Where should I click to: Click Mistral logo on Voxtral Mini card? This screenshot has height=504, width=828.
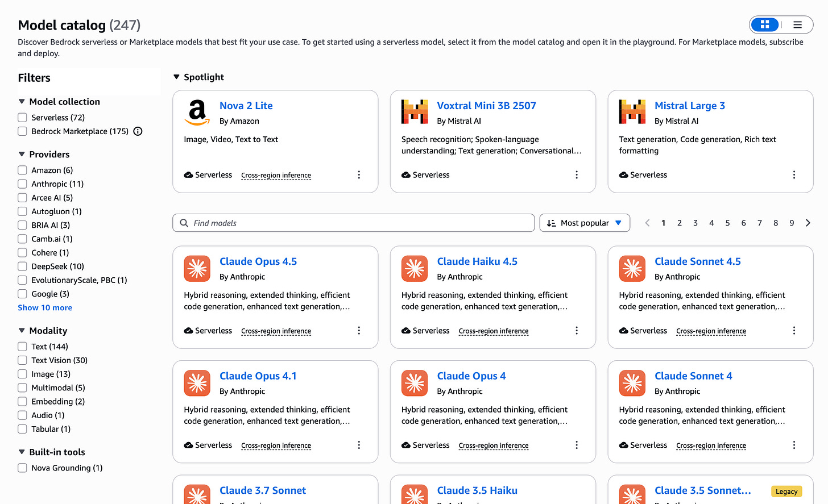tap(415, 112)
